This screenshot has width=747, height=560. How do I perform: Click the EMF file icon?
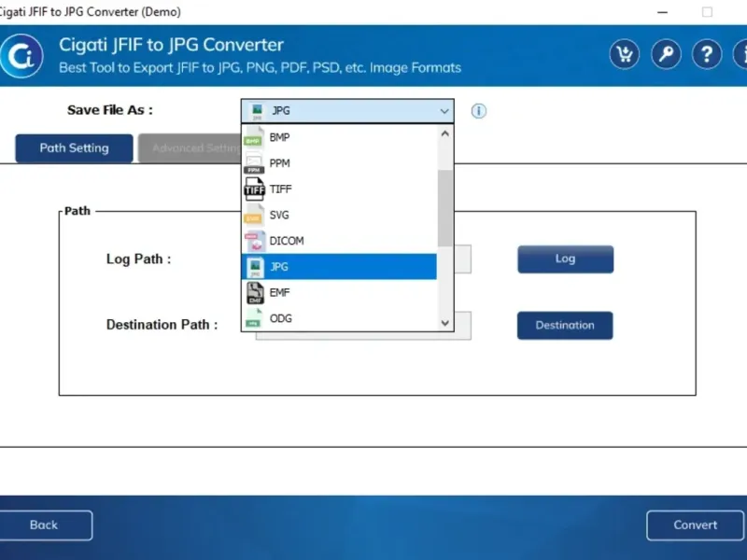[x=255, y=292]
